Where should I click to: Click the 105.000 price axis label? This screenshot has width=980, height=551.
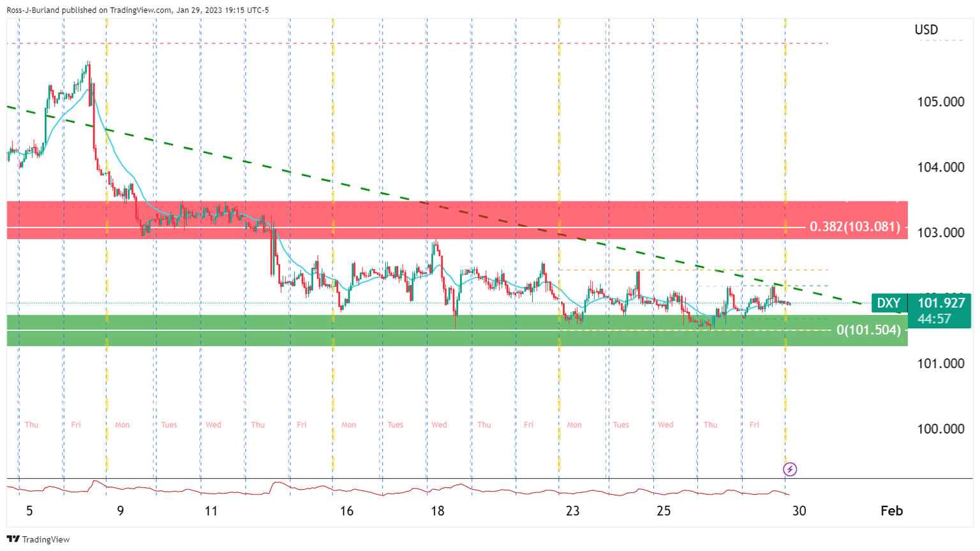click(940, 102)
